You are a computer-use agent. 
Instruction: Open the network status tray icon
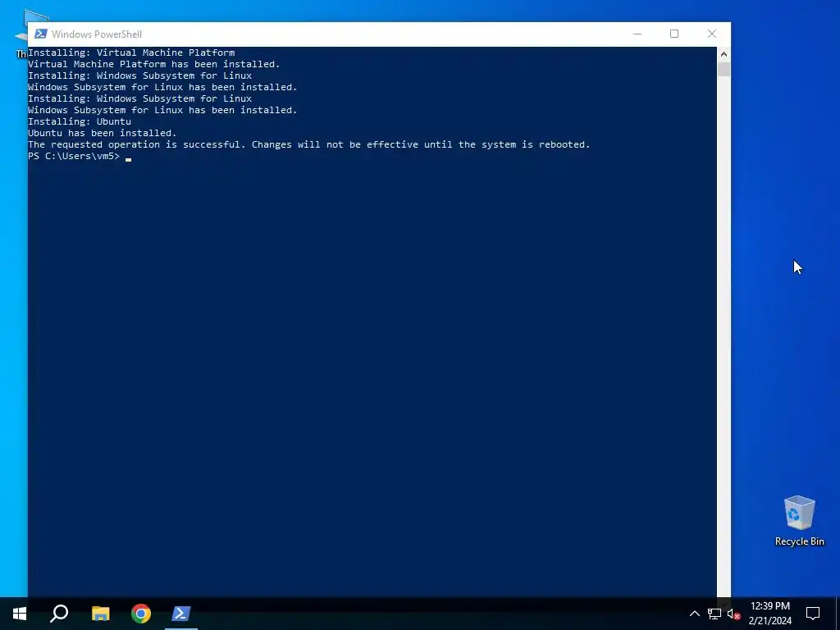714,614
